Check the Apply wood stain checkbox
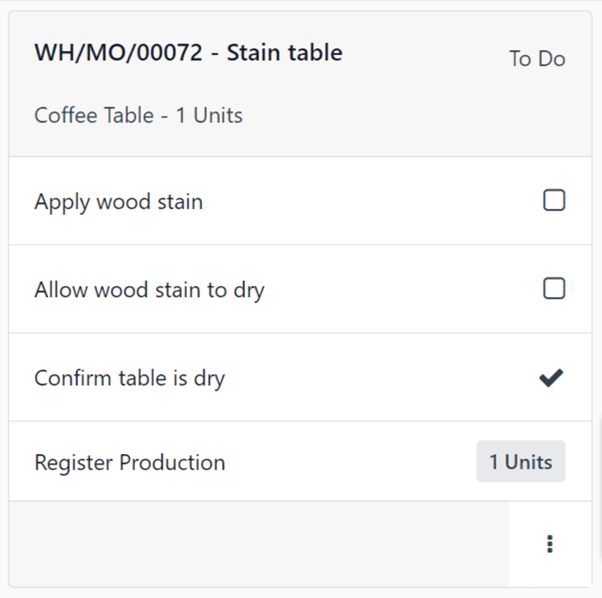Viewport: 602px width, 598px height. click(554, 201)
